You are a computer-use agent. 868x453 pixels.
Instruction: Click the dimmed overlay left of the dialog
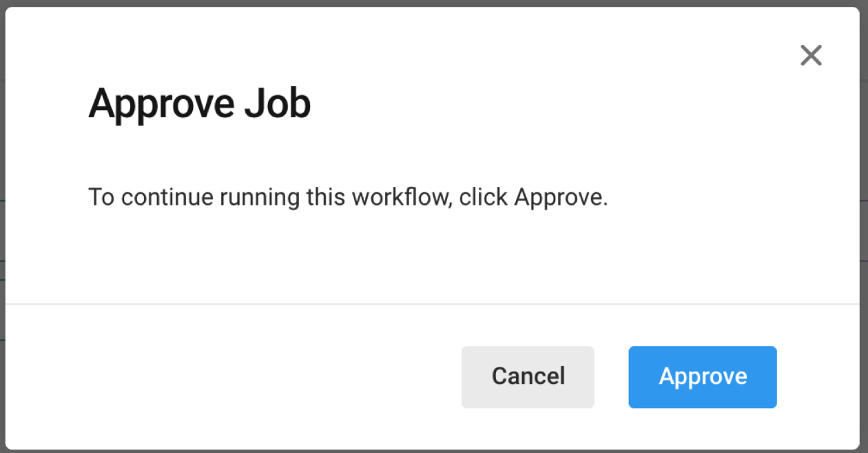coord(3,228)
